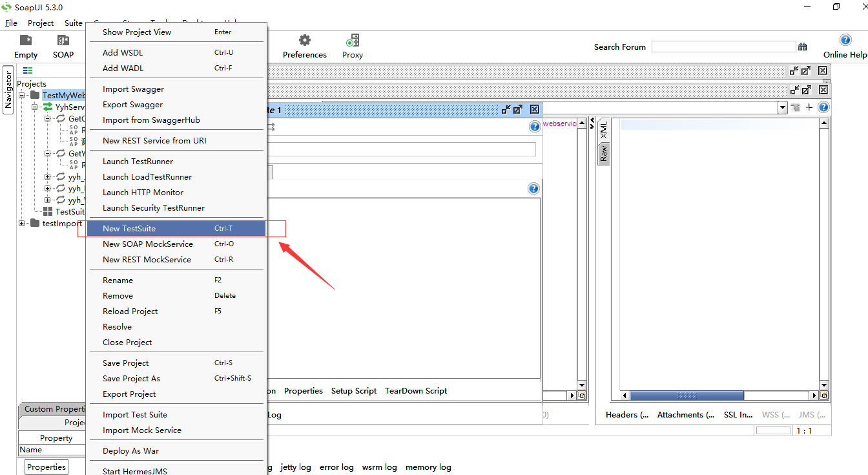Click the help question mark in request panel

(x=534, y=126)
